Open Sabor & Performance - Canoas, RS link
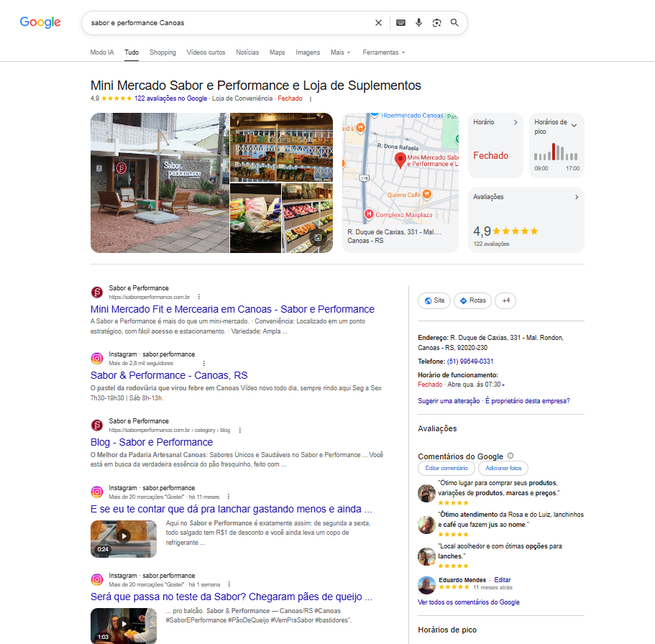 pyautogui.click(x=169, y=375)
